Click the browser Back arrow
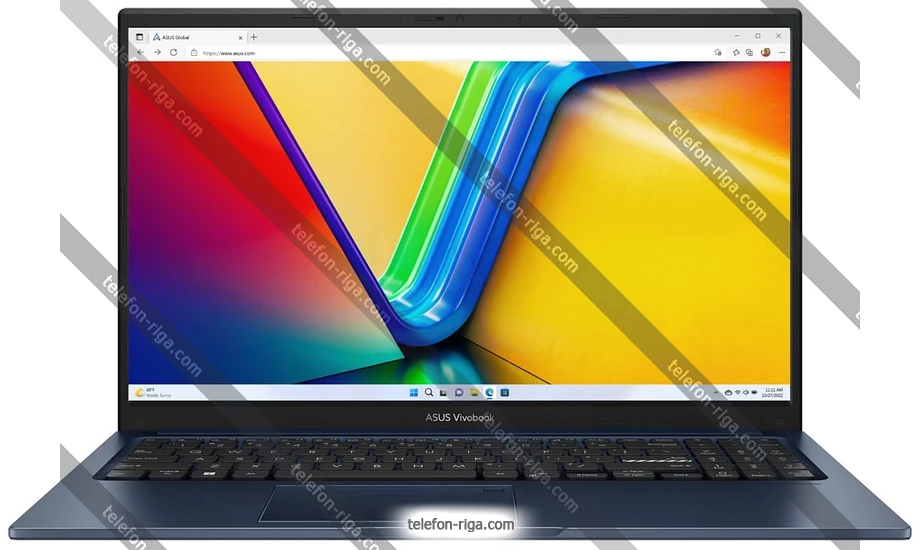 (x=141, y=52)
